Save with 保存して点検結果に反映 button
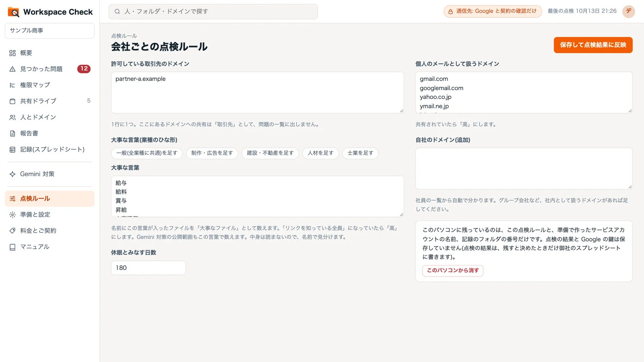Screen dimensions: 644x362 [593, 45]
